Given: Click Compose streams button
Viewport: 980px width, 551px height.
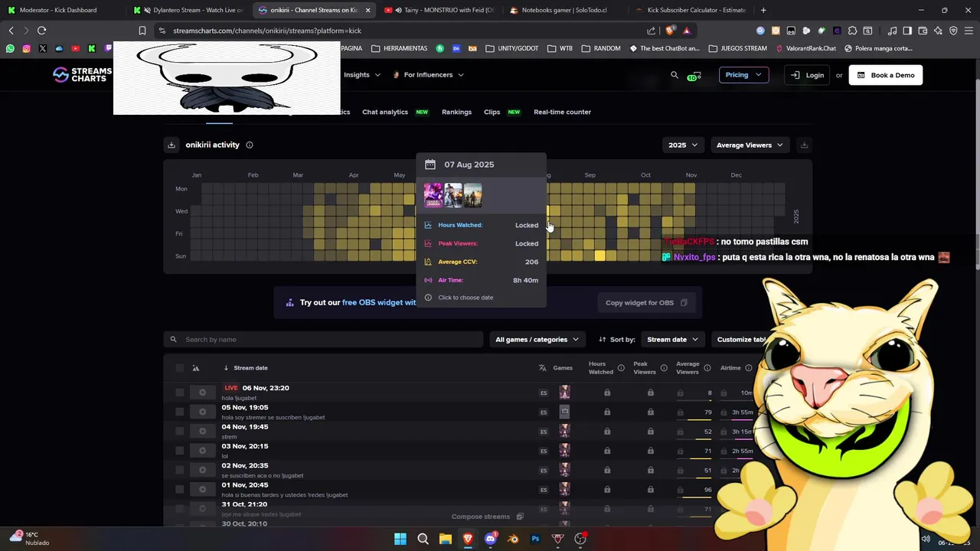Looking at the screenshot, I should click(487, 517).
